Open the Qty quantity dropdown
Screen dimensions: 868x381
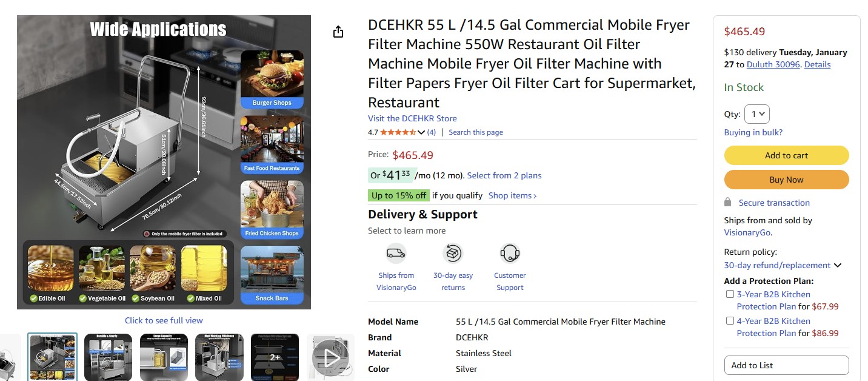756,114
